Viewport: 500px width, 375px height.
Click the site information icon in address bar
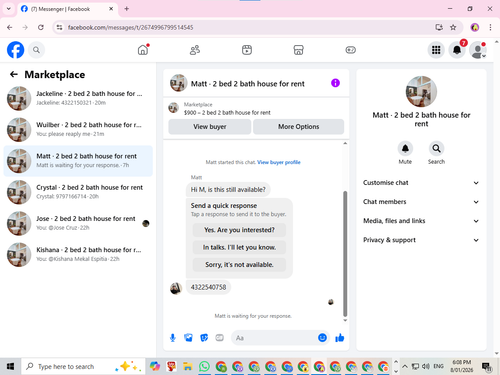[x=59, y=27]
